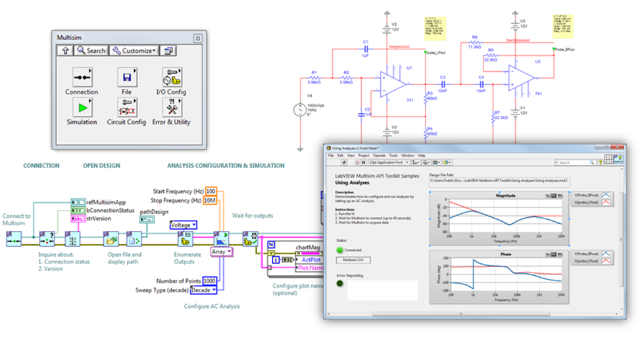Click the Connected status LED indicator

[x=340, y=249]
